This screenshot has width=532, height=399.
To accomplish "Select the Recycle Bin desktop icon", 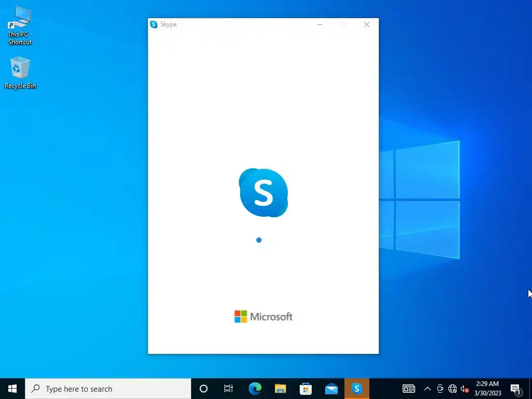I will (x=20, y=73).
